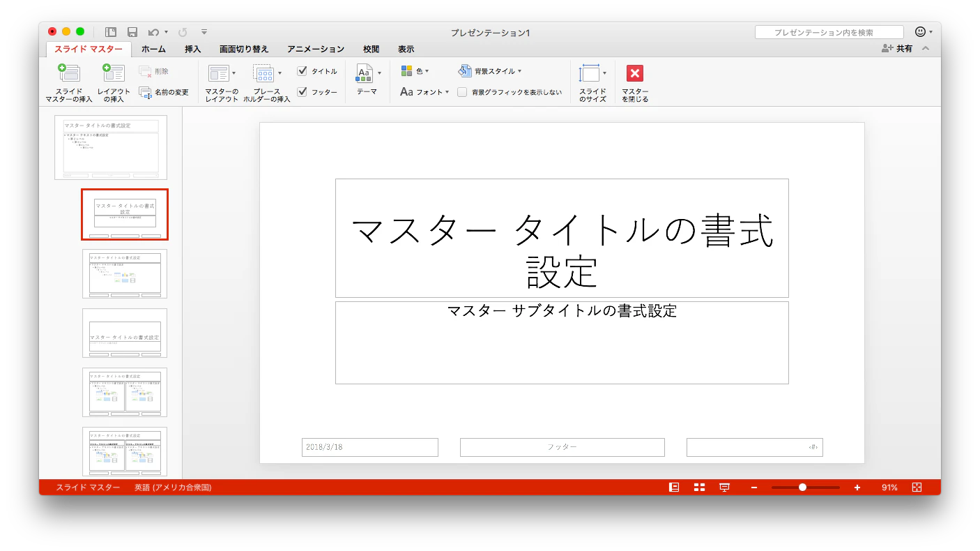Open the 校閲 tab

click(x=371, y=50)
